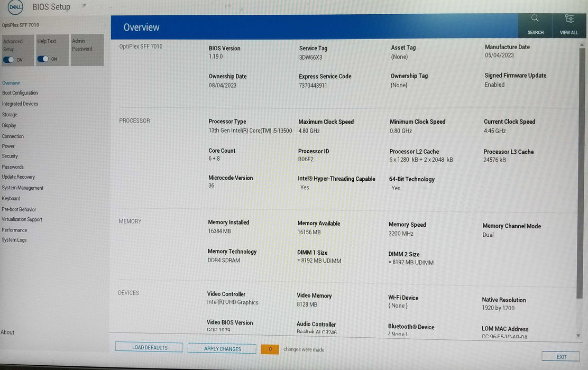Image resolution: width=588 pixels, height=370 pixels.
Task: Click Processor L3 Cache 24576 kB
Action: click(494, 160)
